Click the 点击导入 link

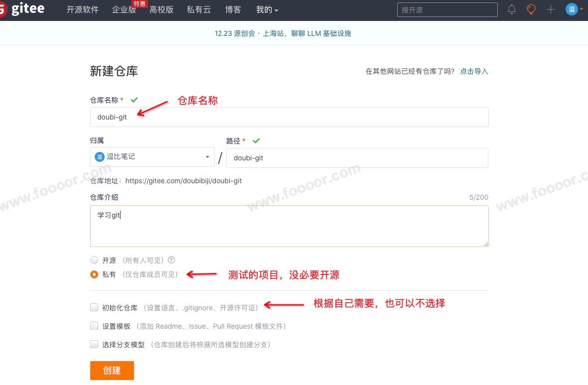tap(474, 71)
